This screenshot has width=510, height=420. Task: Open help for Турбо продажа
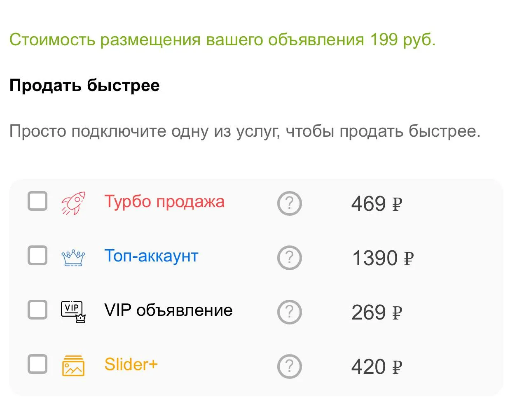click(x=290, y=203)
